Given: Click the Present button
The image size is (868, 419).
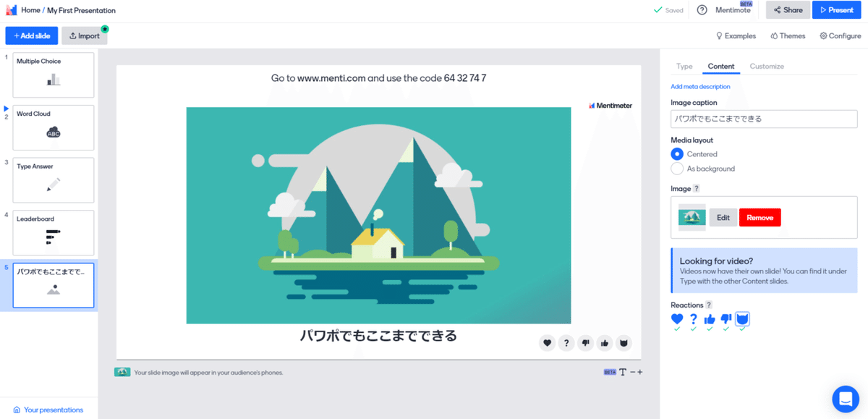Looking at the screenshot, I should click(836, 10).
